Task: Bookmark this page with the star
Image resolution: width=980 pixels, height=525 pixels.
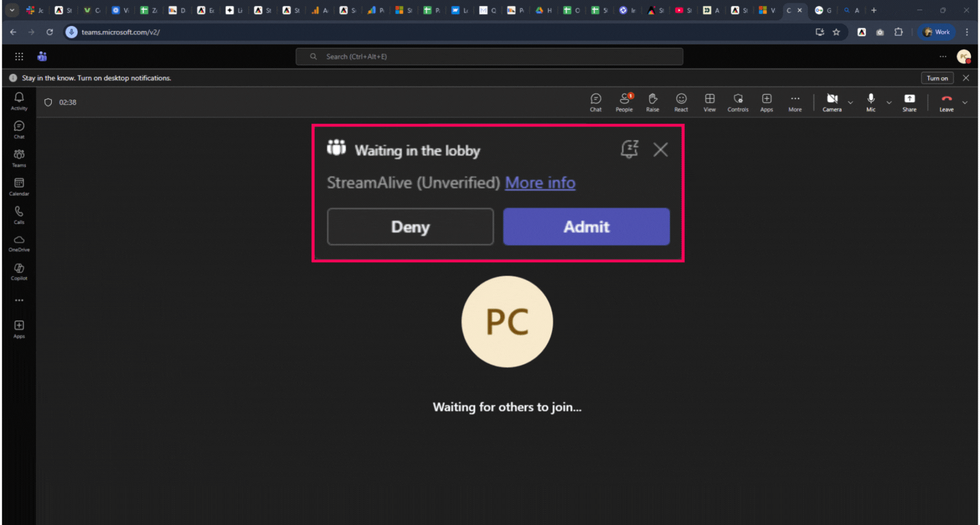Action: (x=837, y=32)
